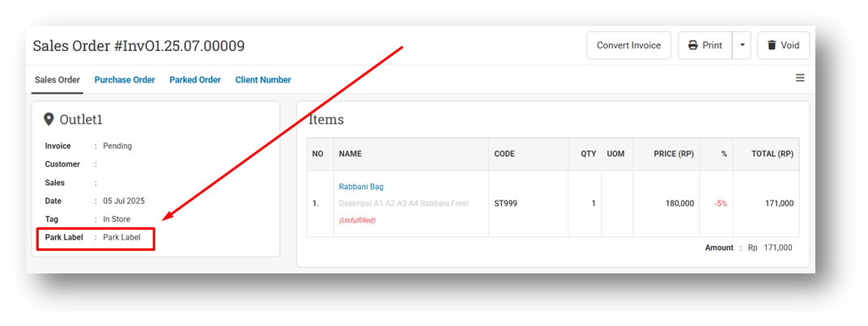Viewport: 868px width, 326px height.
Task: Click the Amount Rp 171,000 summary
Action: 748,248
